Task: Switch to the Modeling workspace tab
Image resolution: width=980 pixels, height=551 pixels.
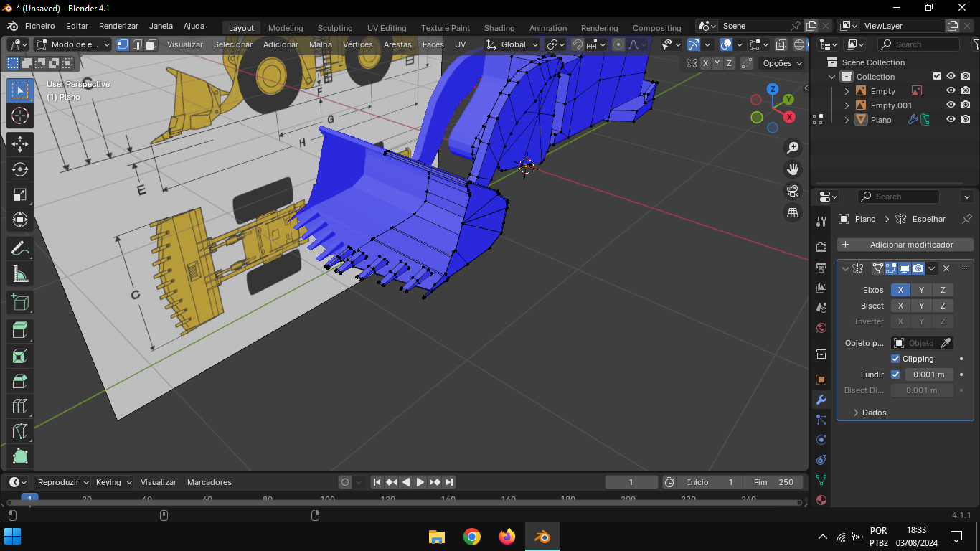Action: pyautogui.click(x=286, y=28)
